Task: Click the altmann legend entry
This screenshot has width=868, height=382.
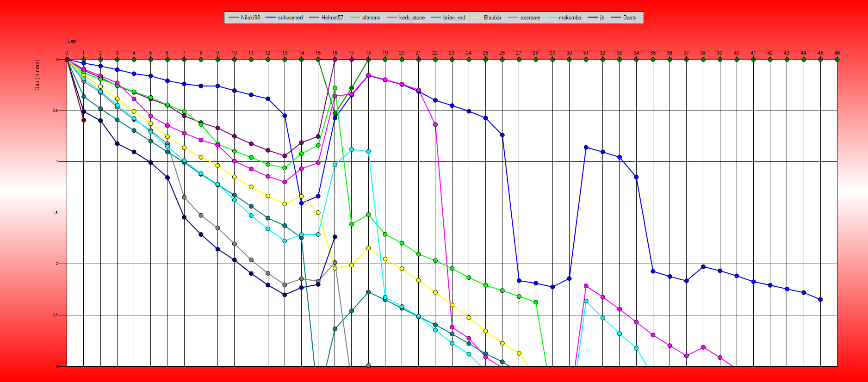Action: click(x=365, y=18)
